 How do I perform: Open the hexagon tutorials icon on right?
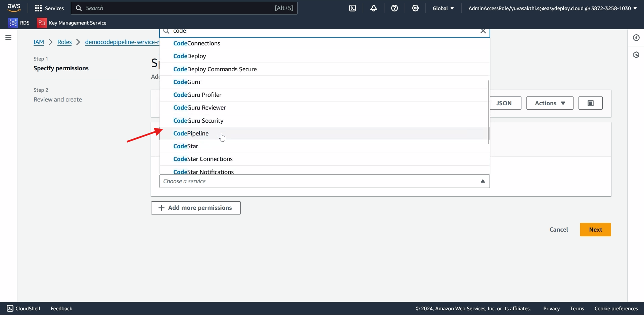click(636, 55)
